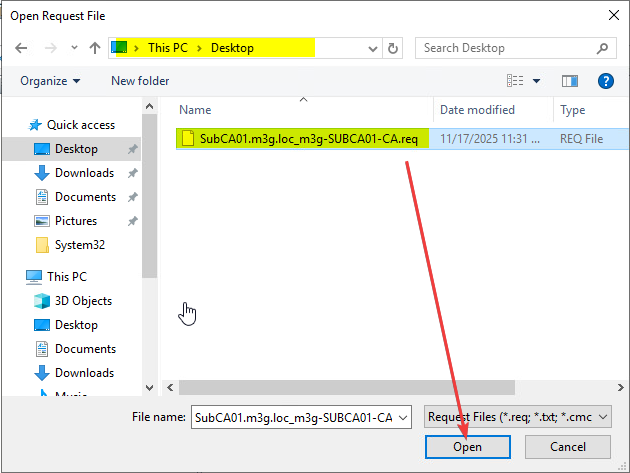Click the change view layout icon
630x473 pixels.
[x=515, y=81]
